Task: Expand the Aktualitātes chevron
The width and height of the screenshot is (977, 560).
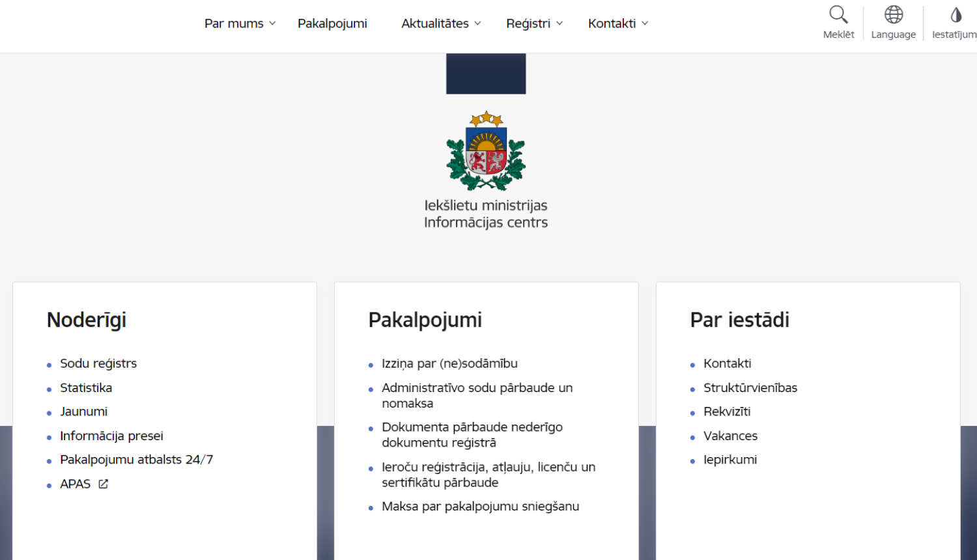Action: pos(477,23)
